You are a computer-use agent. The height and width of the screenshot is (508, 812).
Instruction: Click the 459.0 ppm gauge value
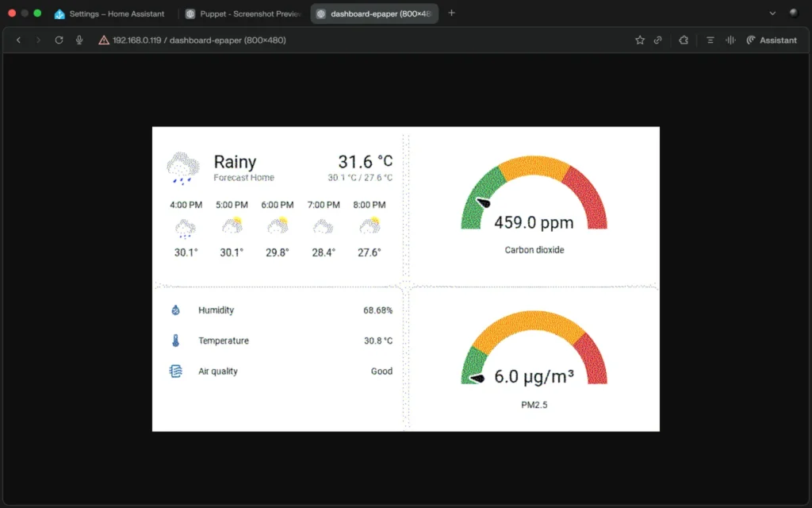pos(534,222)
